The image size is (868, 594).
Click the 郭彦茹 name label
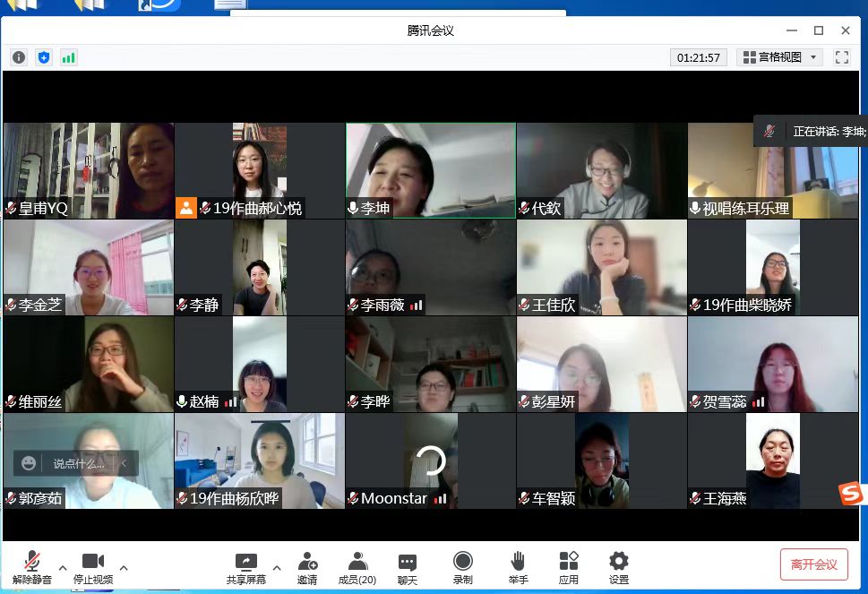coord(39,499)
